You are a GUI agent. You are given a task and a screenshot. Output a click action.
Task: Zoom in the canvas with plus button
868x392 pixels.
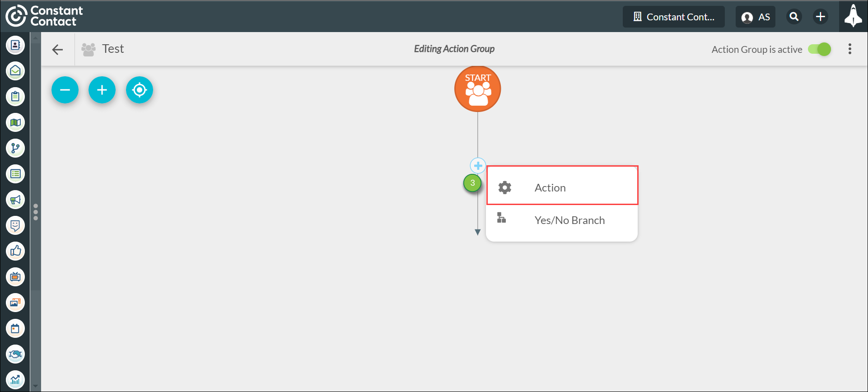coord(102,90)
